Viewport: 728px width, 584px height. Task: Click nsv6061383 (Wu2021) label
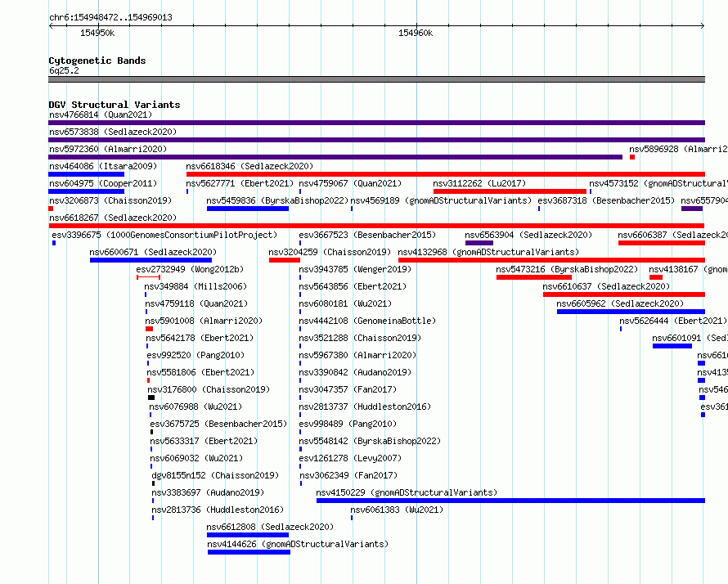tap(397, 510)
